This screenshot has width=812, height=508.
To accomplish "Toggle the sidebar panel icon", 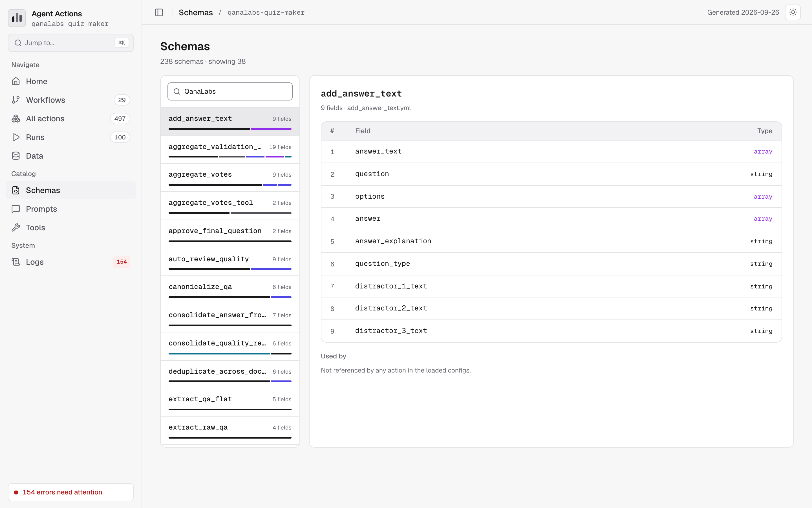I will click(x=159, y=12).
